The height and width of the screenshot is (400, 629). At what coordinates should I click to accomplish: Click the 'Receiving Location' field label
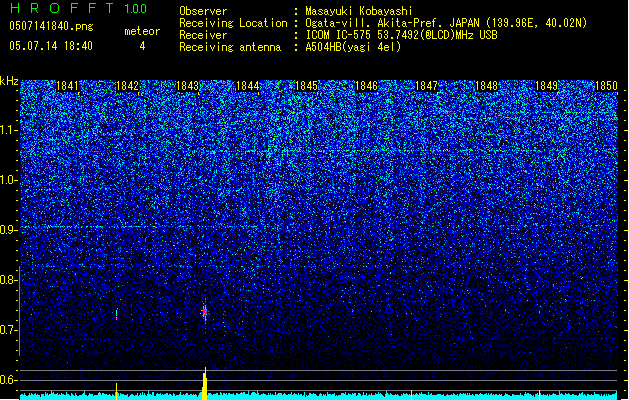[233, 23]
